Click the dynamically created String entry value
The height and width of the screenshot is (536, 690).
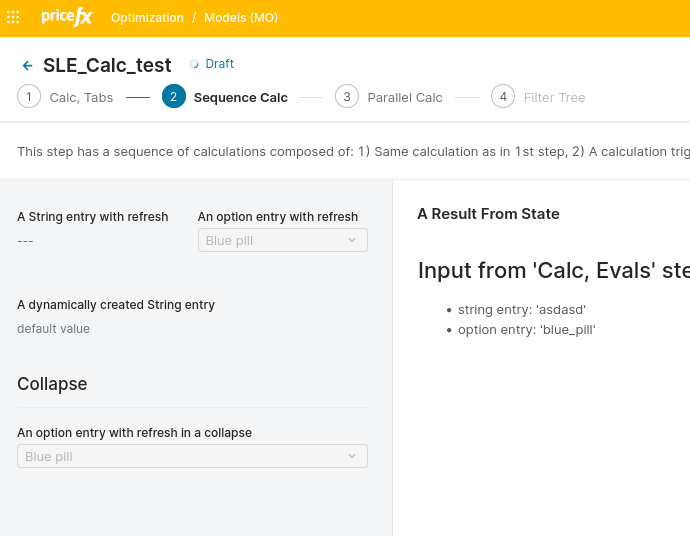pyautogui.click(x=53, y=329)
